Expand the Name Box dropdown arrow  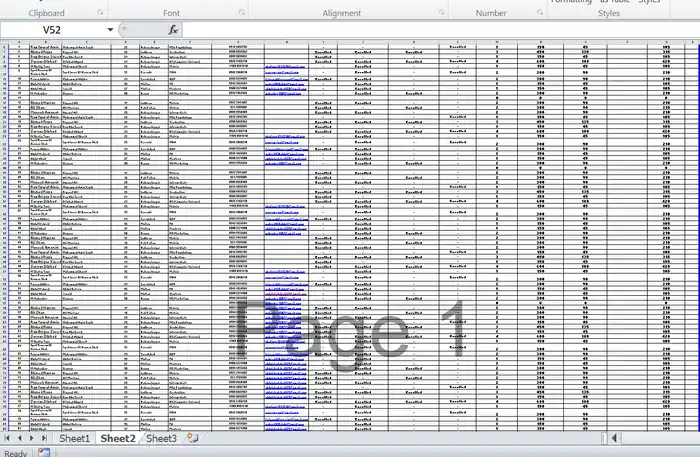tap(110, 30)
